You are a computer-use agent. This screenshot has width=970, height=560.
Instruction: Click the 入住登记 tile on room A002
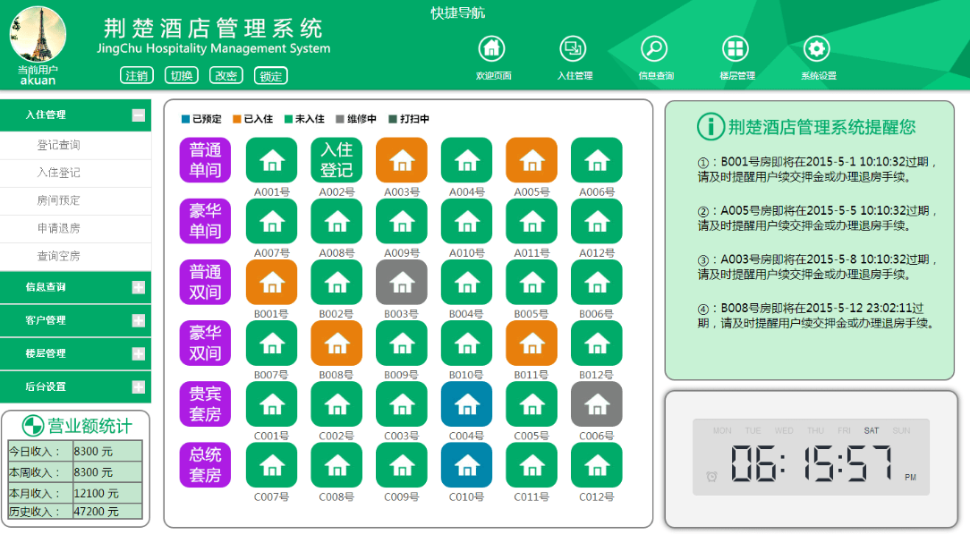click(336, 160)
